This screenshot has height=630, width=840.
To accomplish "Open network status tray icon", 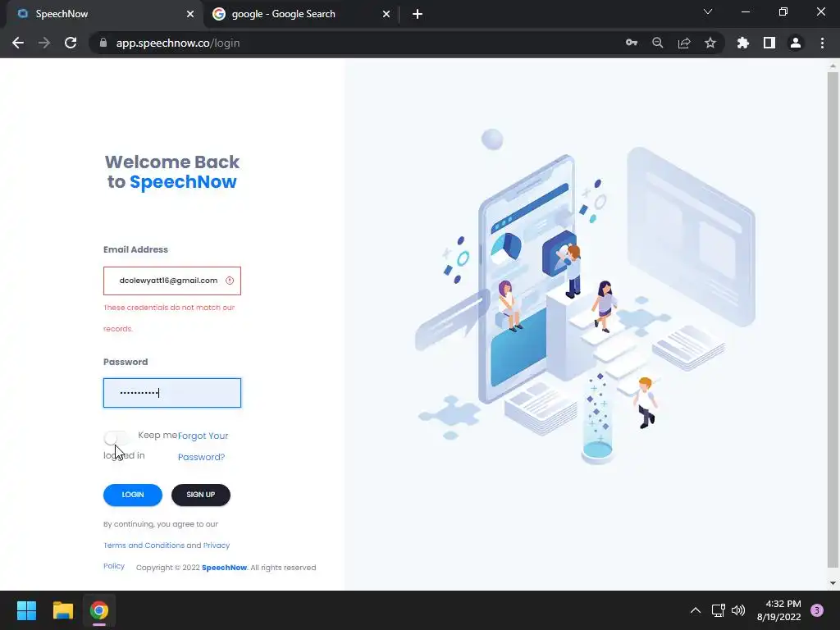I will [x=718, y=610].
